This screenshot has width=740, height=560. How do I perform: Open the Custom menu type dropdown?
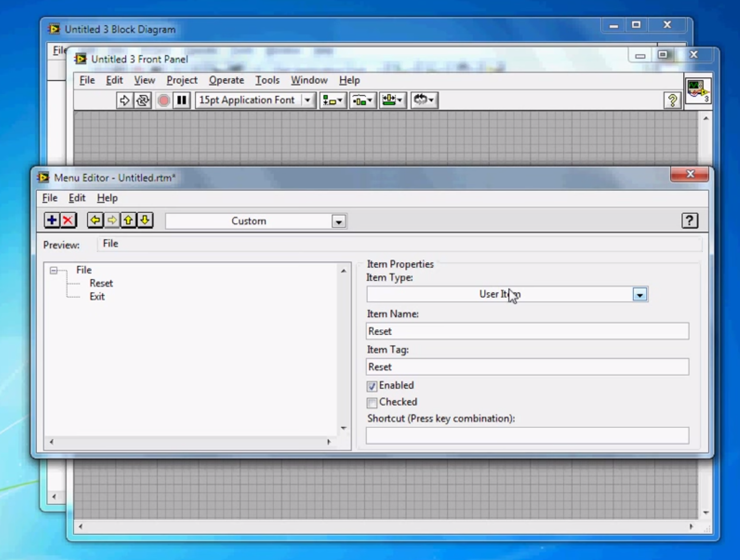coord(338,222)
